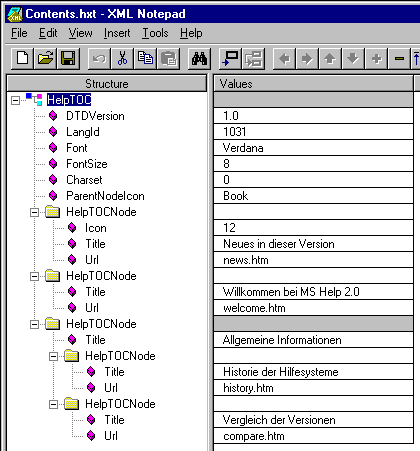Click the plus expand-all toolbar button
This screenshot has height=451, width=420.
[x=376, y=59]
